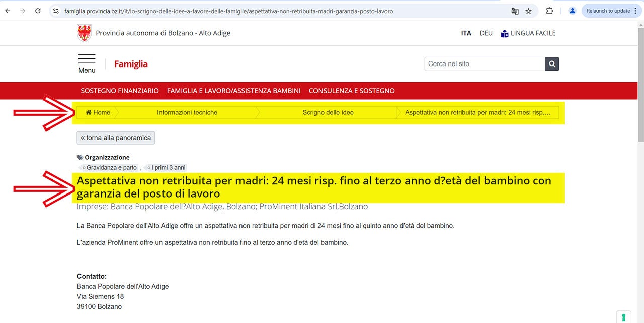The width and height of the screenshot is (644, 323).
Task: Open CONSULENZA E SOSTEGNO menu
Action: [352, 91]
